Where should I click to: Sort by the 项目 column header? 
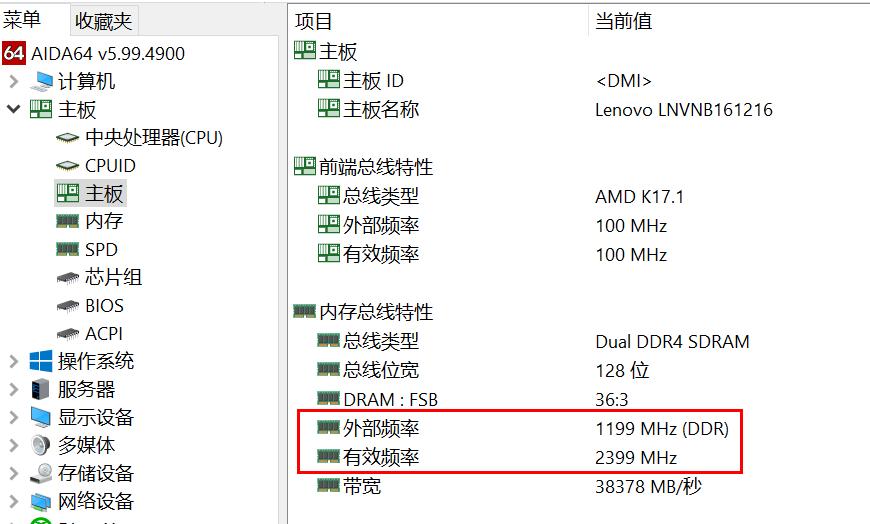click(x=316, y=21)
